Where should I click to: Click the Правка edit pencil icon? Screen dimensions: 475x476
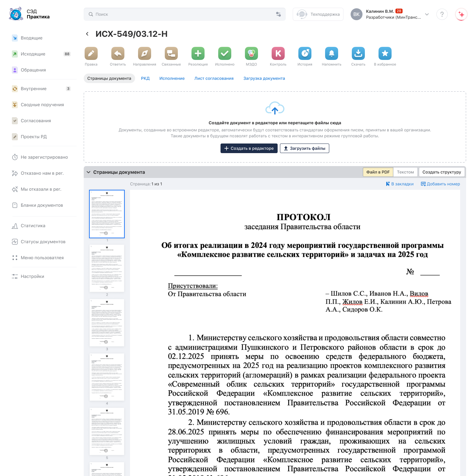[x=91, y=53]
